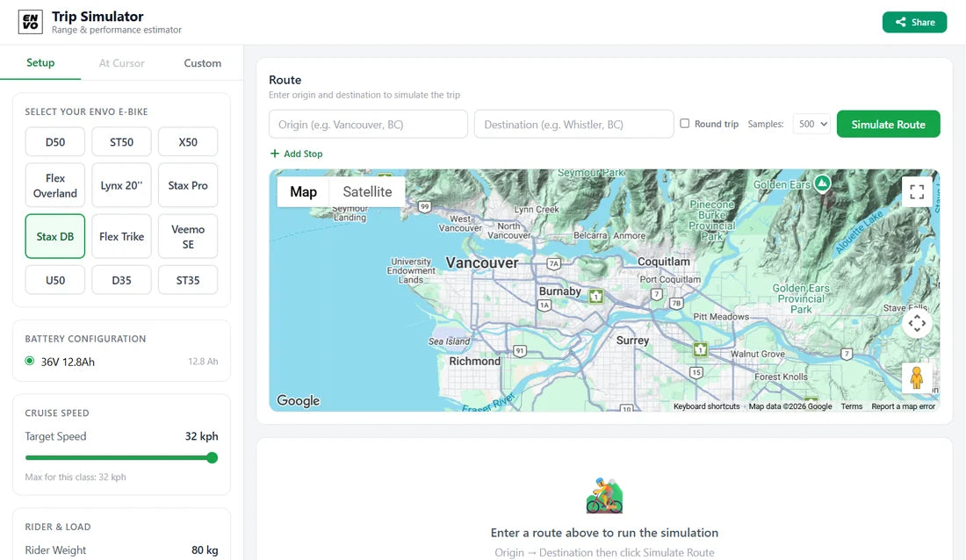Select the 36V 12.8Ah battery option
This screenshot has height=560, width=966.
click(x=30, y=361)
